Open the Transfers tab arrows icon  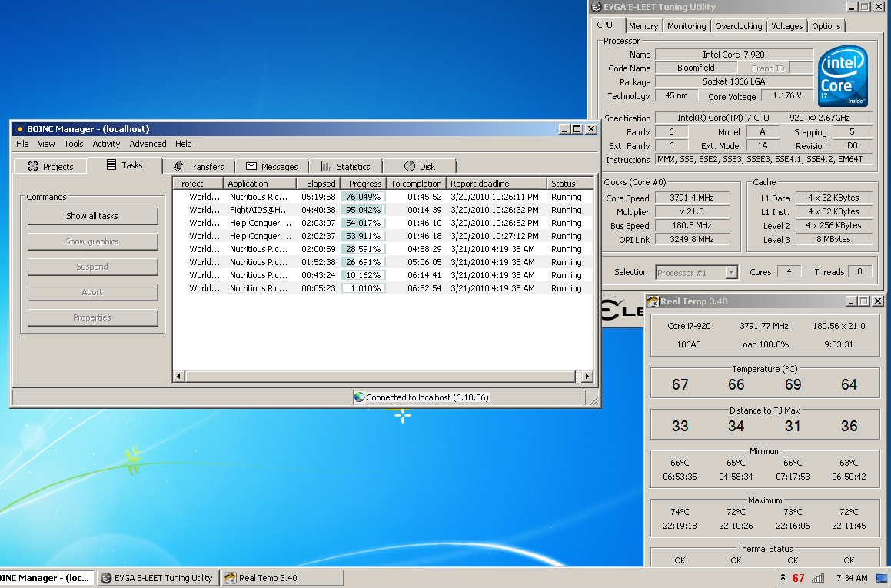178,166
